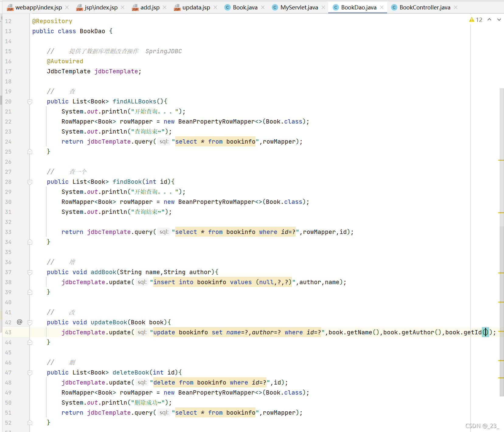Click the updateBook method name
The image size is (504, 432).
[109, 322]
